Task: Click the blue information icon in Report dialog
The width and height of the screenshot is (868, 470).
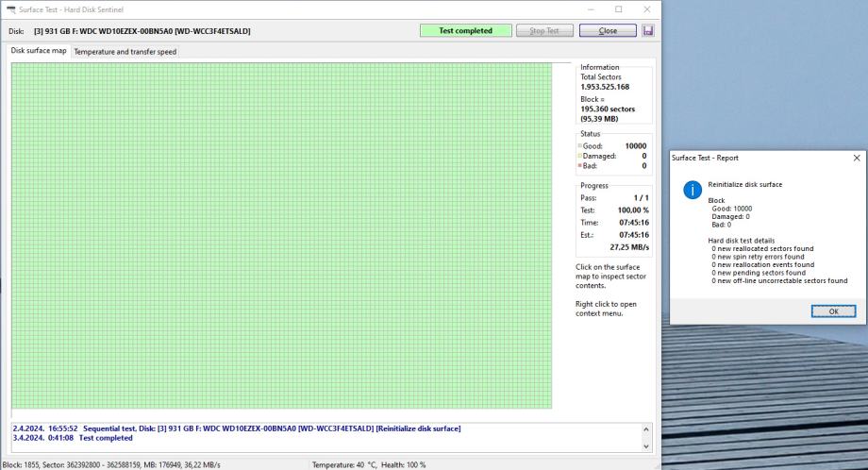Action: point(692,190)
